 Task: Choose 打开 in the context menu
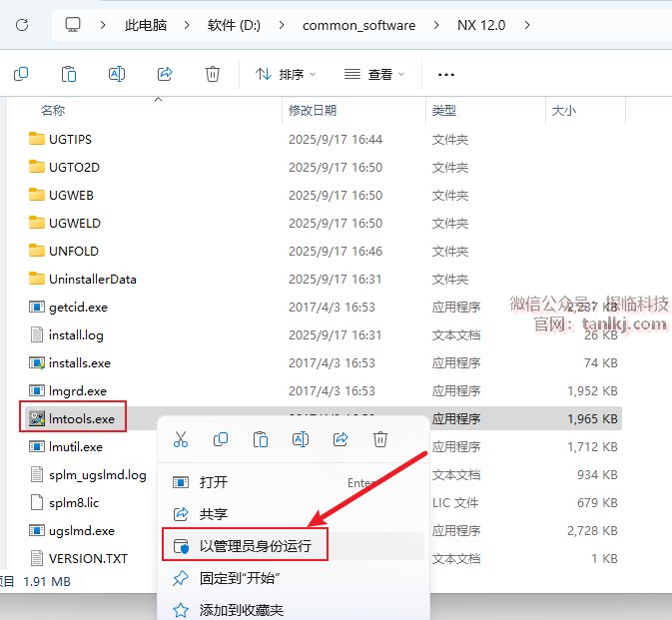tap(294, 482)
